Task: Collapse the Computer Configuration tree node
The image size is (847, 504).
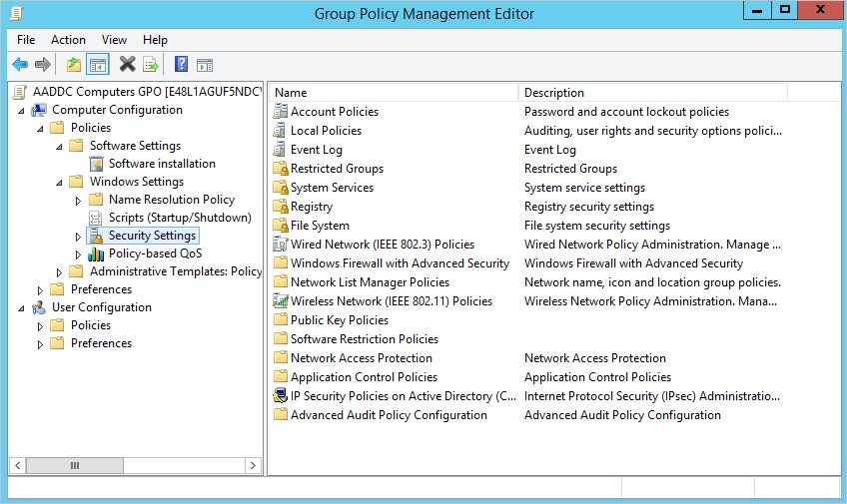Action: click(22, 111)
